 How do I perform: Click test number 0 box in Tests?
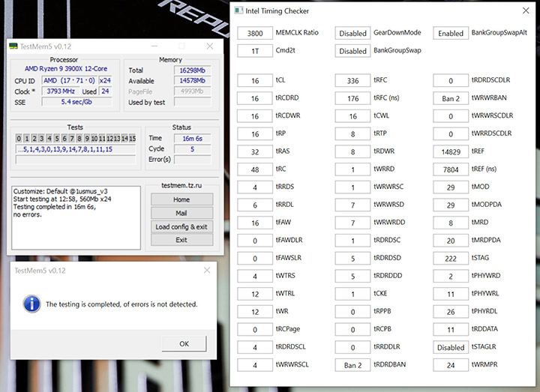point(19,139)
